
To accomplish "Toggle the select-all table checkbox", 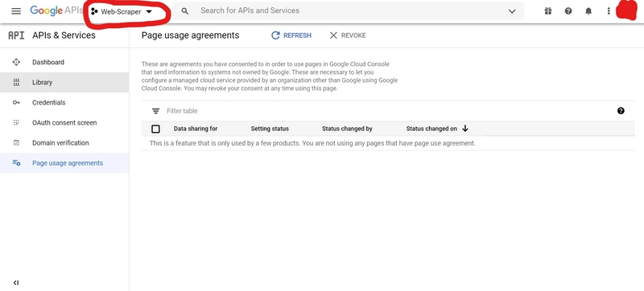I will [155, 129].
